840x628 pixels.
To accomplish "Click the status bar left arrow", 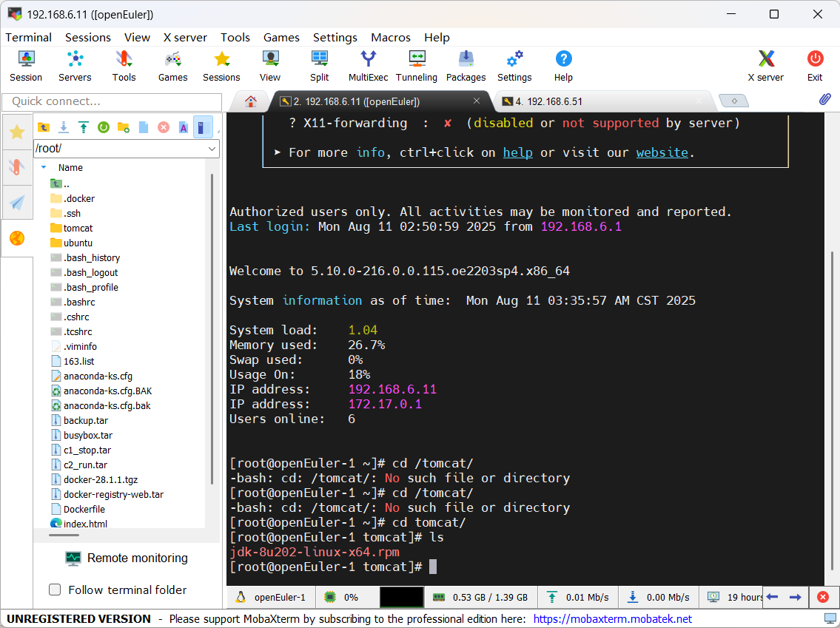I will [772, 597].
